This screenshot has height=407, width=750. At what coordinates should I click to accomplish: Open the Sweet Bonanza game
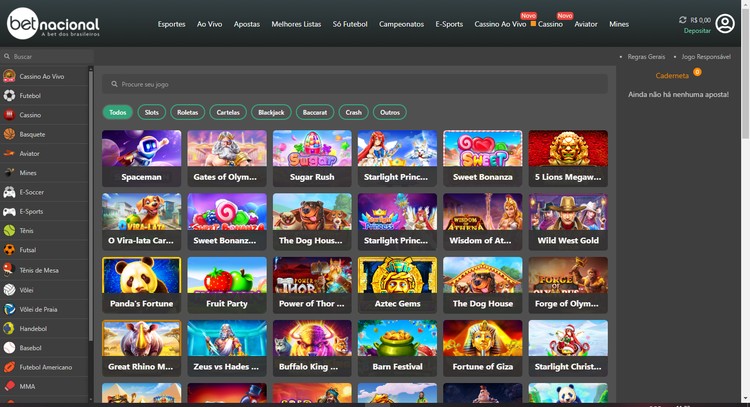pyautogui.click(x=483, y=158)
